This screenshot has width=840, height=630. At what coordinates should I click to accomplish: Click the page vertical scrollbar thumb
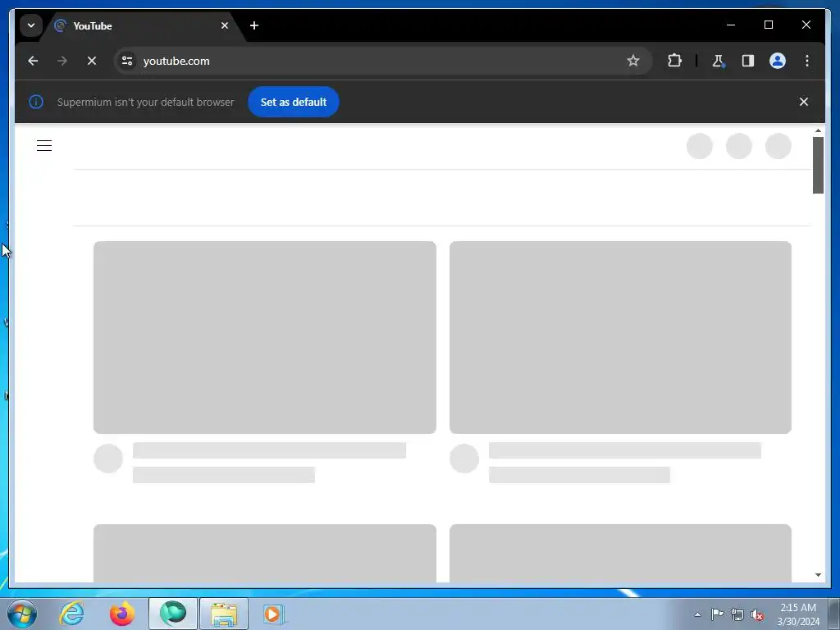point(818,165)
